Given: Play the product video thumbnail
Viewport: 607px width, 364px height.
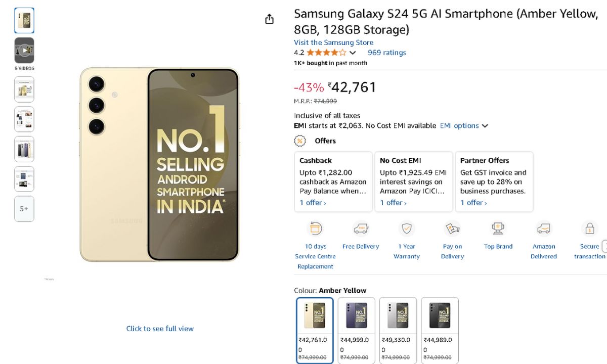Looking at the screenshot, I should tap(24, 50).
